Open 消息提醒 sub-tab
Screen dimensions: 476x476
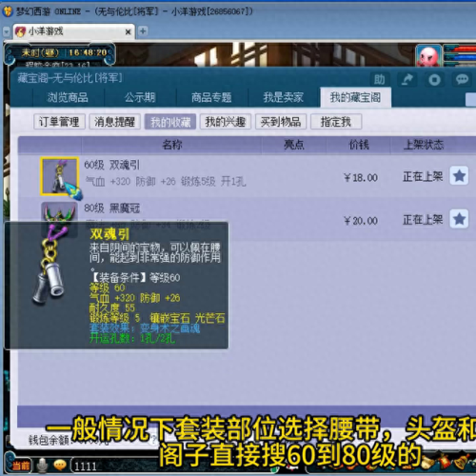[x=114, y=122]
